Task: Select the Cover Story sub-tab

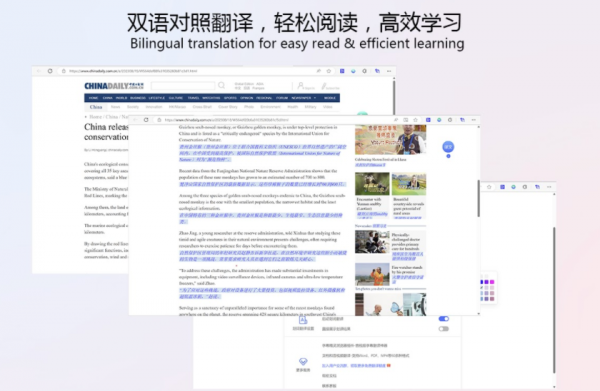Action: tap(228, 107)
